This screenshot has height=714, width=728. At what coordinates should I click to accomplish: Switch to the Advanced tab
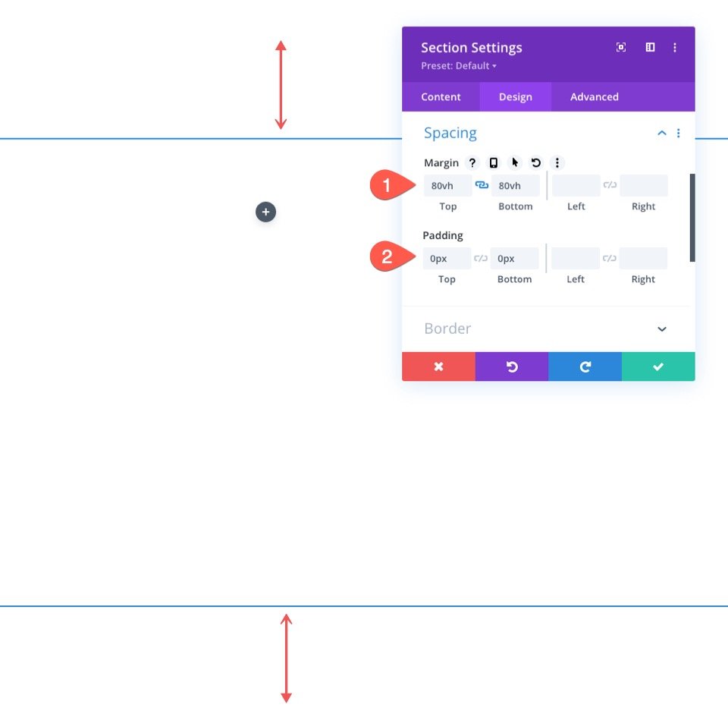595,96
